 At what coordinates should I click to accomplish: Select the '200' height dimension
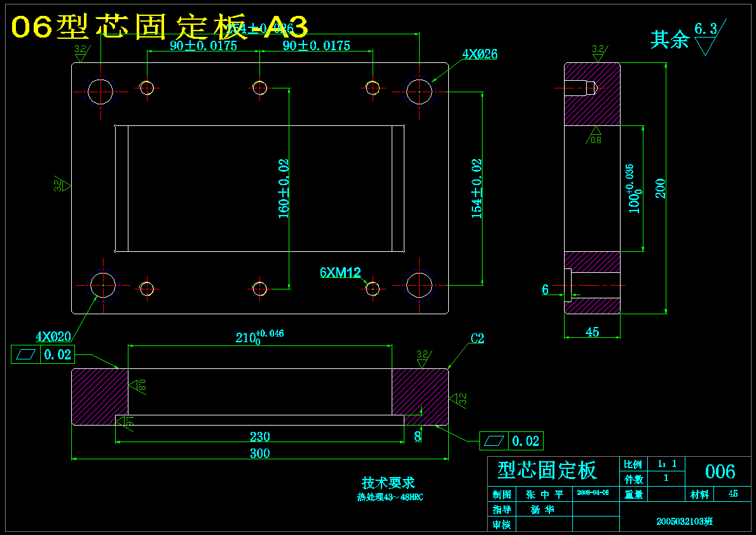click(660, 189)
